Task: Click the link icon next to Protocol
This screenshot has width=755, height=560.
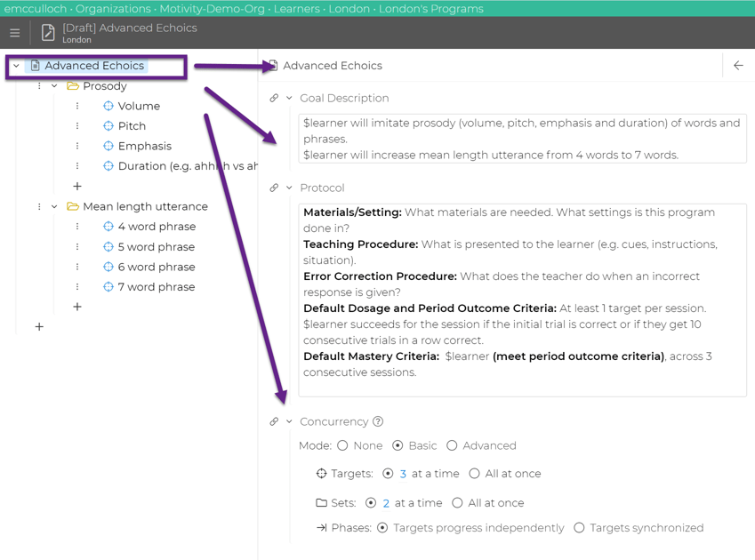Action: [274, 188]
